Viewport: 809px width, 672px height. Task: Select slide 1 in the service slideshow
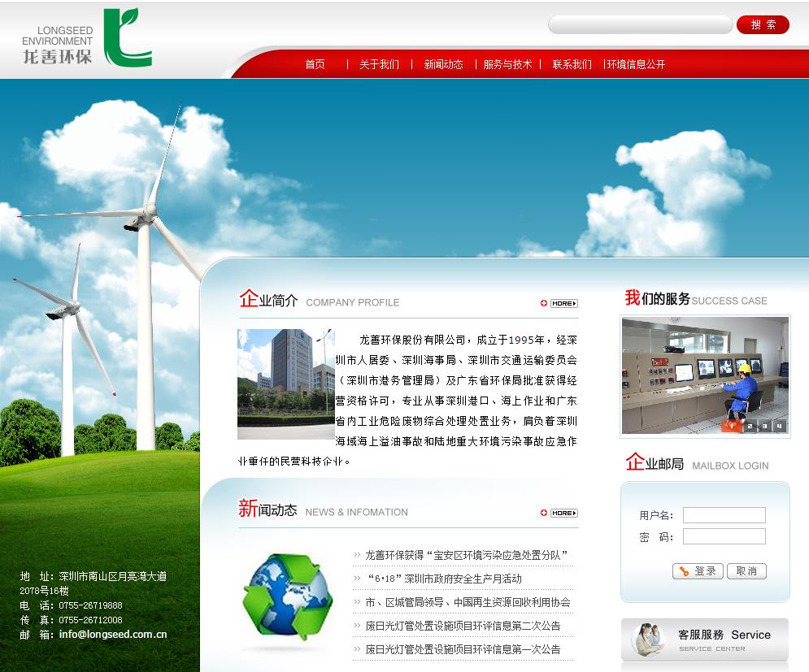pos(731,426)
